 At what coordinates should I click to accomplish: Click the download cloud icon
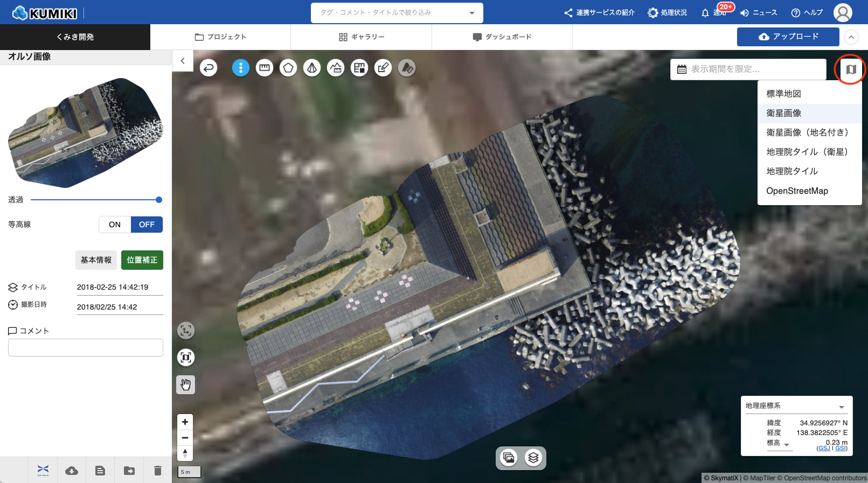point(72,471)
